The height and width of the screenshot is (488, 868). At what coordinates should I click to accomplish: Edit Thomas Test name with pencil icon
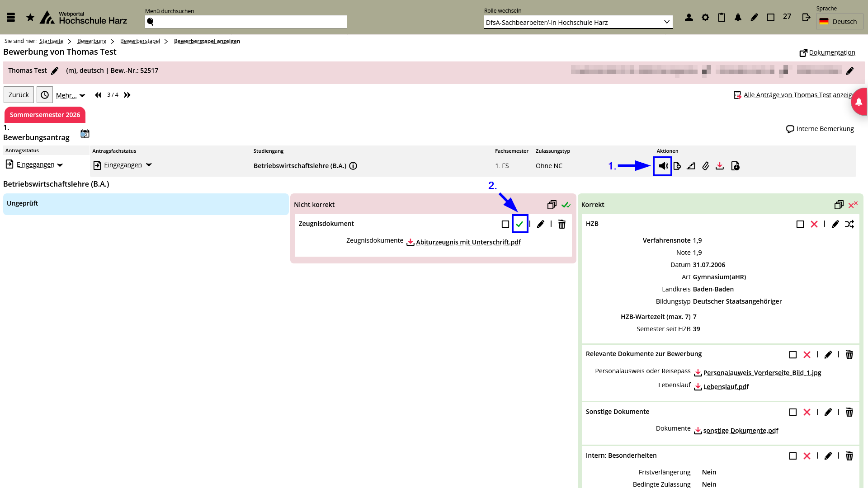55,71
